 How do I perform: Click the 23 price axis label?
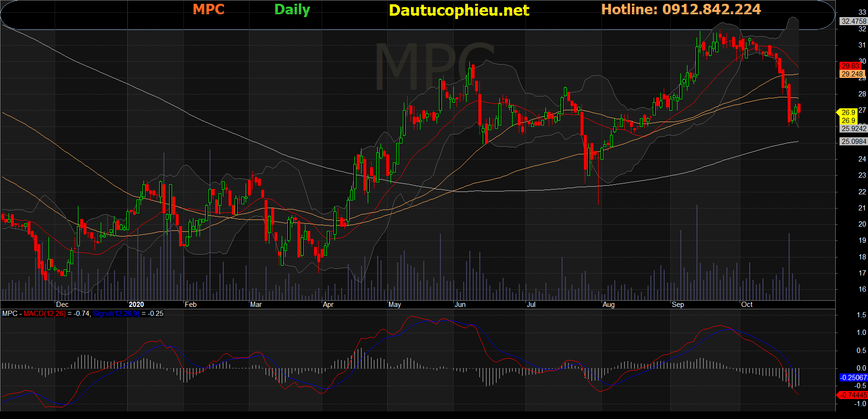click(862, 175)
